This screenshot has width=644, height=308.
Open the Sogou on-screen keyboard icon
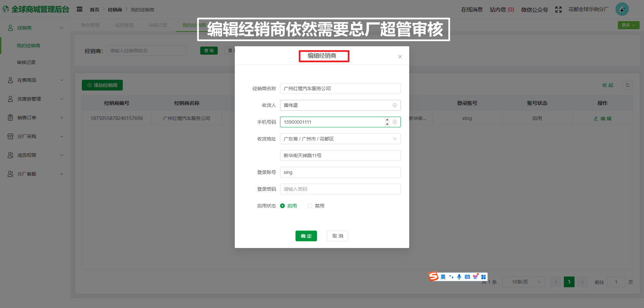click(x=467, y=277)
